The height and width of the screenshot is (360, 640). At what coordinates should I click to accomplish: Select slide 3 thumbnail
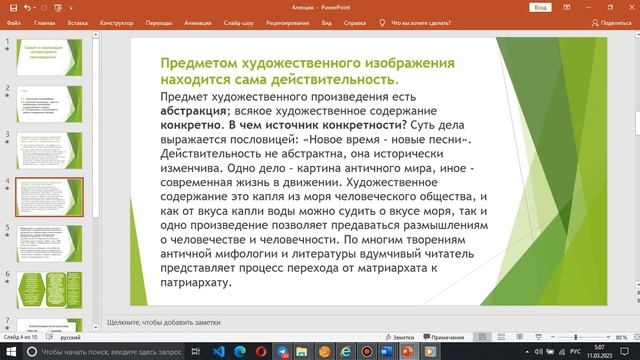49,150
